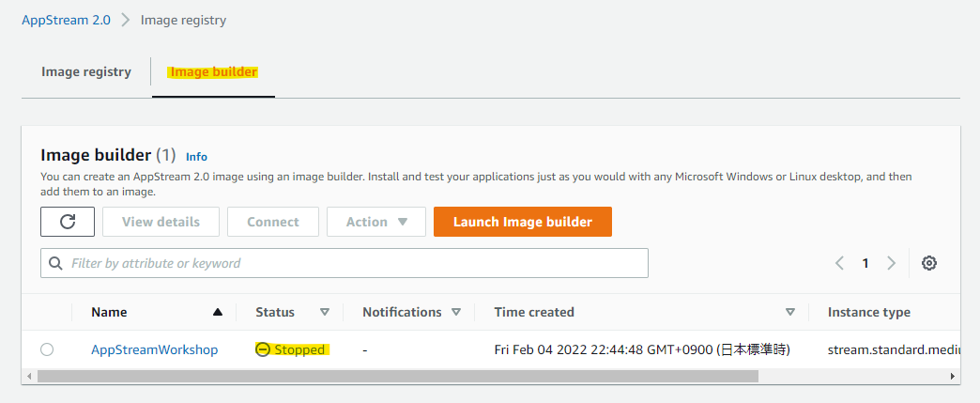The width and height of the screenshot is (980, 403).
Task: Open AppStreamWorkshop image builder link
Action: pyautogui.click(x=154, y=349)
